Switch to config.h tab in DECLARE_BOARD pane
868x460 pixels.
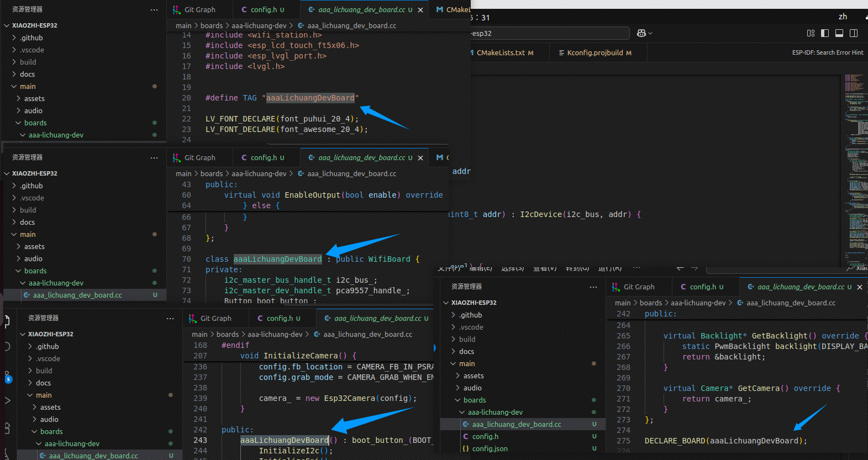pyautogui.click(x=702, y=287)
